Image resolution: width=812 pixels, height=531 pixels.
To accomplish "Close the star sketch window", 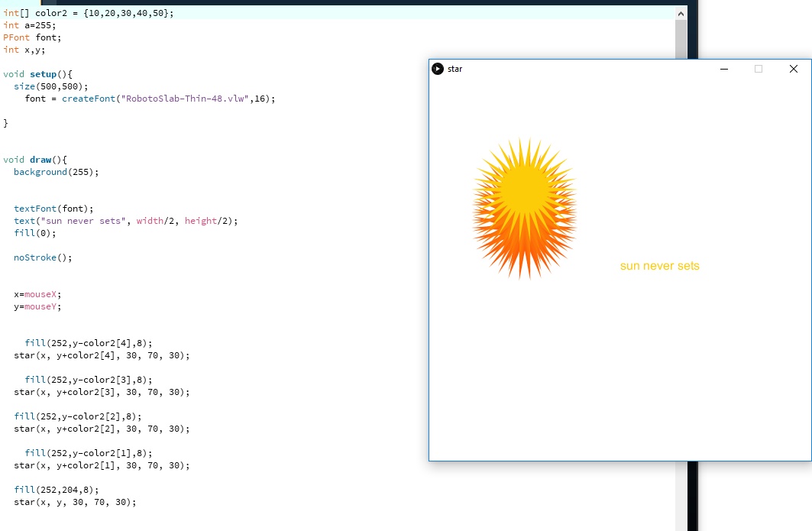I will click(794, 69).
